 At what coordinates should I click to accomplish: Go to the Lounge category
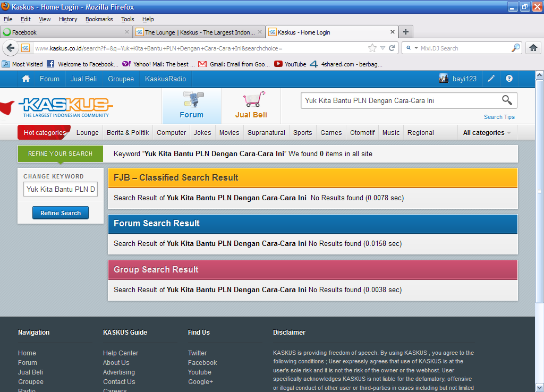pos(88,132)
